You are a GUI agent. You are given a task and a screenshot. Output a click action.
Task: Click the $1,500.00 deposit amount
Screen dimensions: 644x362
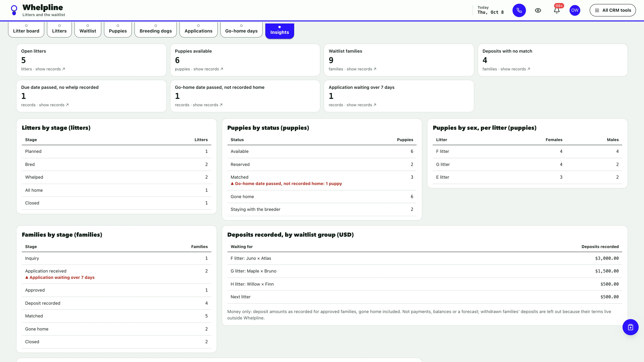pyautogui.click(x=607, y=271)
